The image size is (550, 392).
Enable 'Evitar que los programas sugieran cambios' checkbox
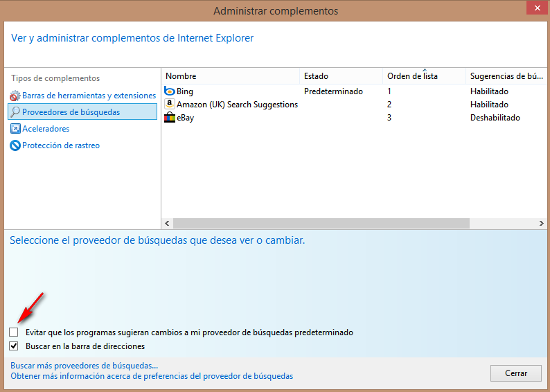pos(14,332)
